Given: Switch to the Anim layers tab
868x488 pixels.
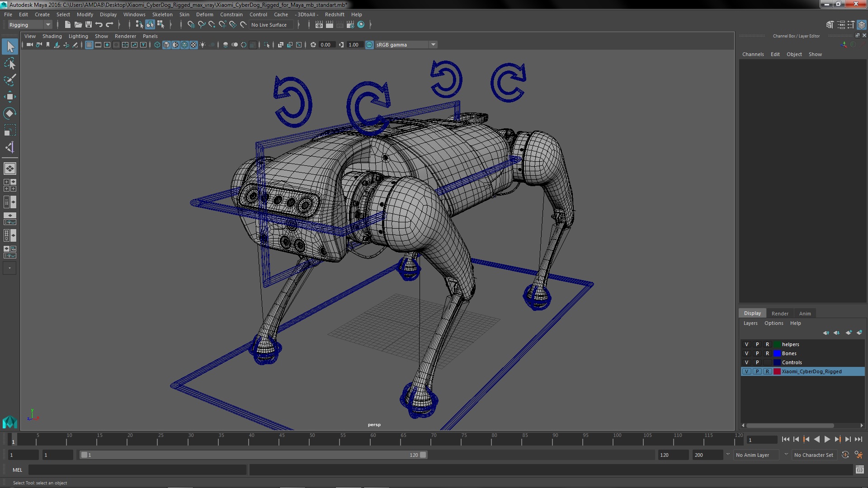Looking at the screenshot, I should coord(805,314).
